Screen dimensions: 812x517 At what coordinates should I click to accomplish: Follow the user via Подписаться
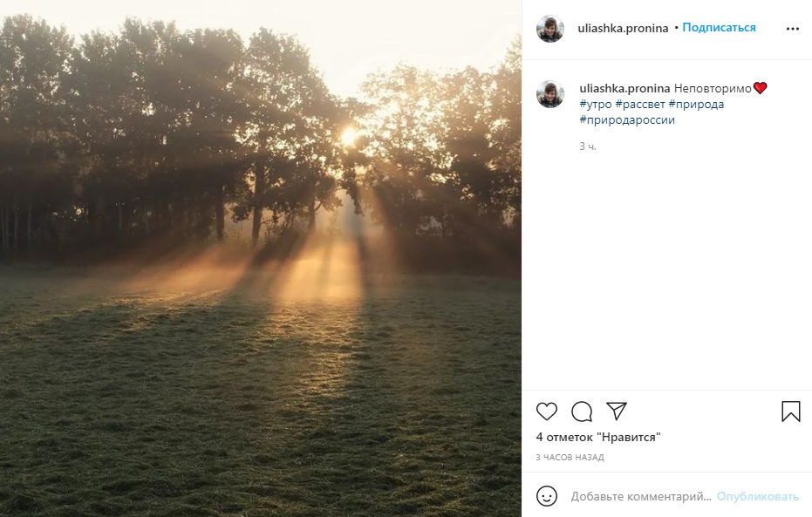tap(719, 28)
